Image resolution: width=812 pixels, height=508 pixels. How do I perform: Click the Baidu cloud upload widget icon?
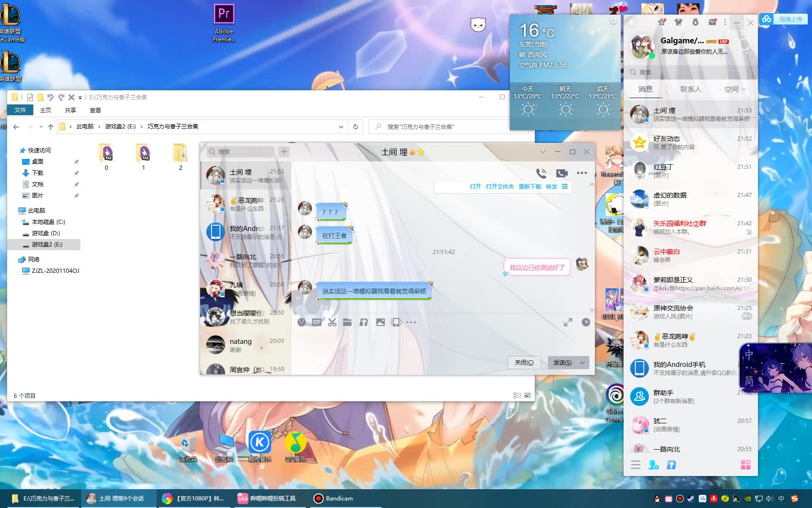pyautogui.click(x=767, y=19)
